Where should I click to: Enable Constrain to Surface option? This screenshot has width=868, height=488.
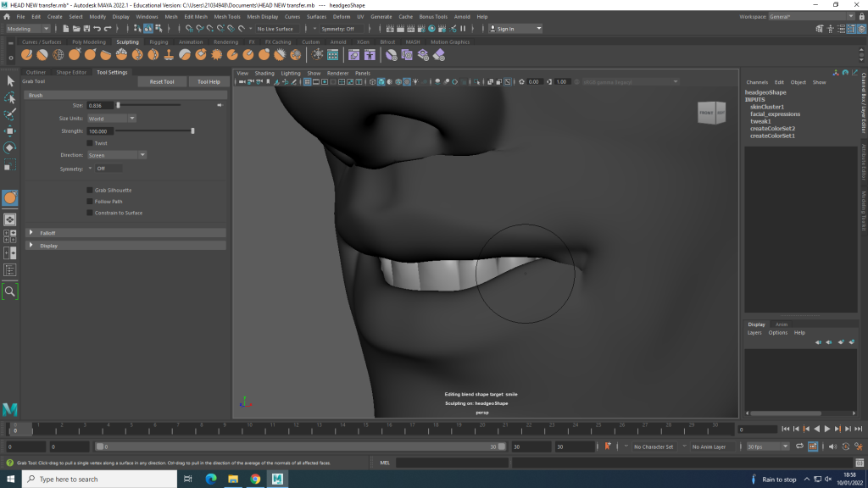[90, 213]
